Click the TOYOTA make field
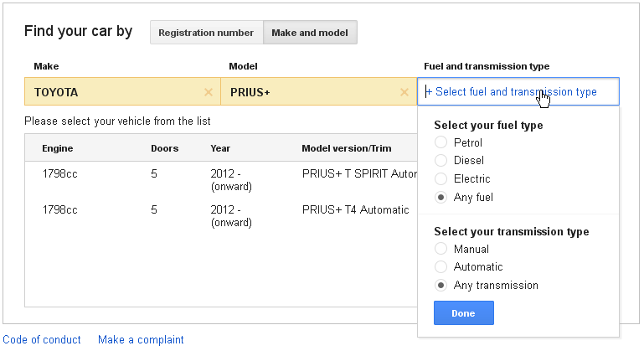The height and width of the screenshot is (356, 644). pos(122,91)
